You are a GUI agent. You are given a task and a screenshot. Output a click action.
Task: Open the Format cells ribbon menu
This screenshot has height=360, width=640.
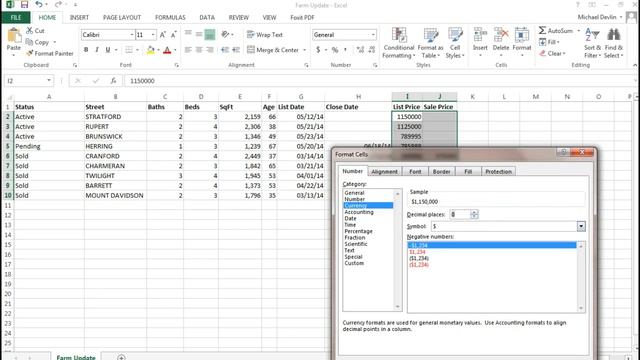pyautogui.click(x=522, y=41)
